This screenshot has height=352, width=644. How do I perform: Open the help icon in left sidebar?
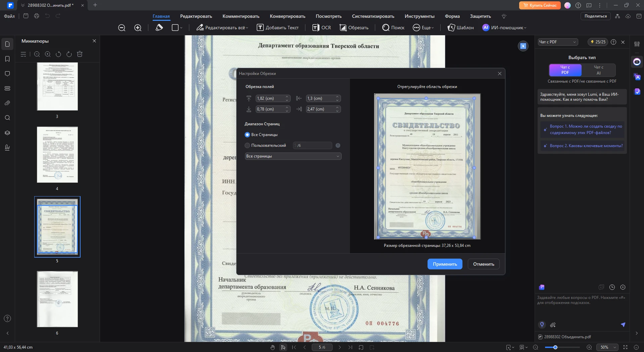coord(7,318)
